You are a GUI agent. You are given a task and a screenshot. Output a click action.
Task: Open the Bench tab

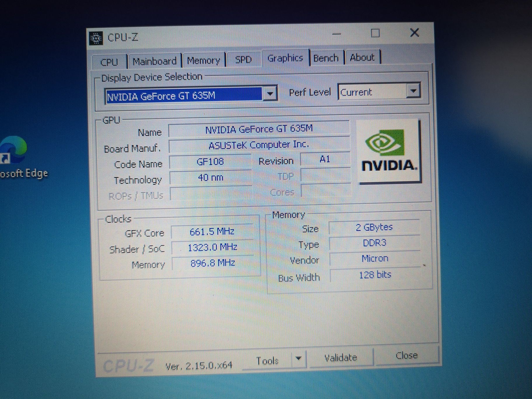pos(326,58)
